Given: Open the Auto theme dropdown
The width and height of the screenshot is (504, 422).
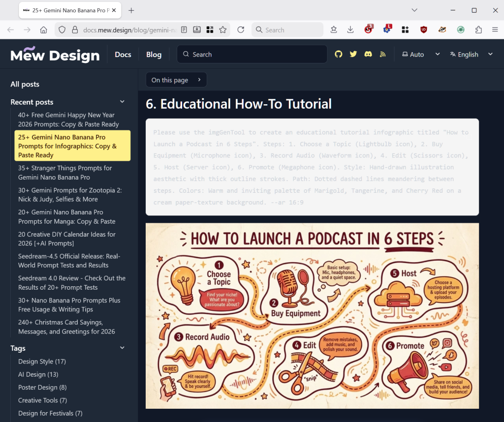Looking at the screenshot, I should pos(420,54).
